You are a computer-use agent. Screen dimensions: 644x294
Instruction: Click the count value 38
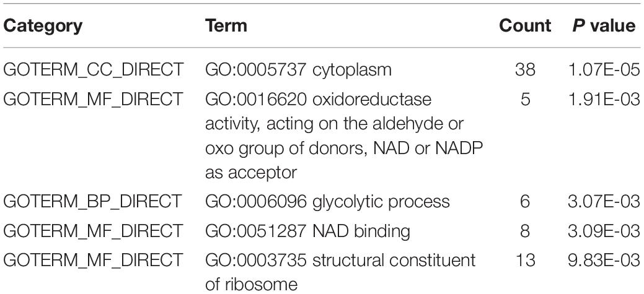(x=525, y=70)
